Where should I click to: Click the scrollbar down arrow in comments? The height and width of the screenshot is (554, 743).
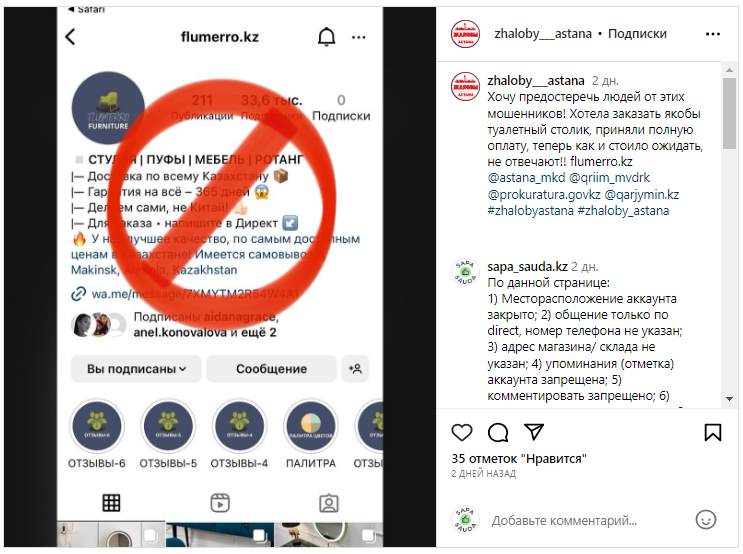coord(729,399)
